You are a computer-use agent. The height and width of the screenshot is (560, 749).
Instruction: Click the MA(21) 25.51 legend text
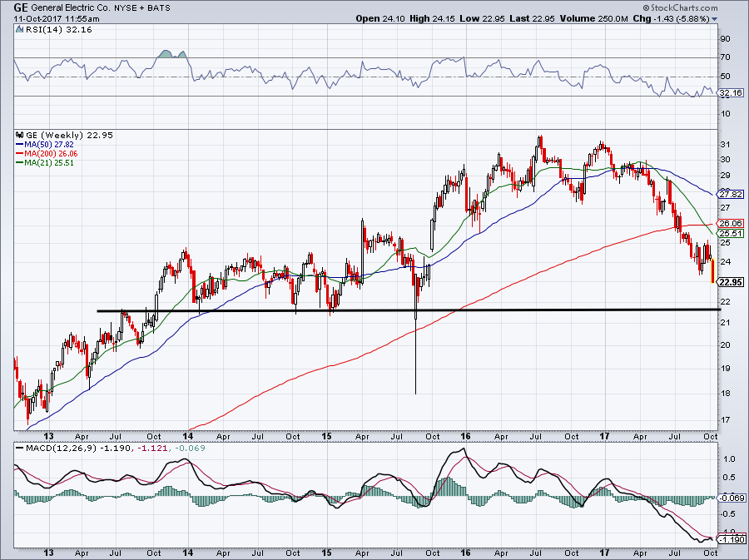point(49,163)
